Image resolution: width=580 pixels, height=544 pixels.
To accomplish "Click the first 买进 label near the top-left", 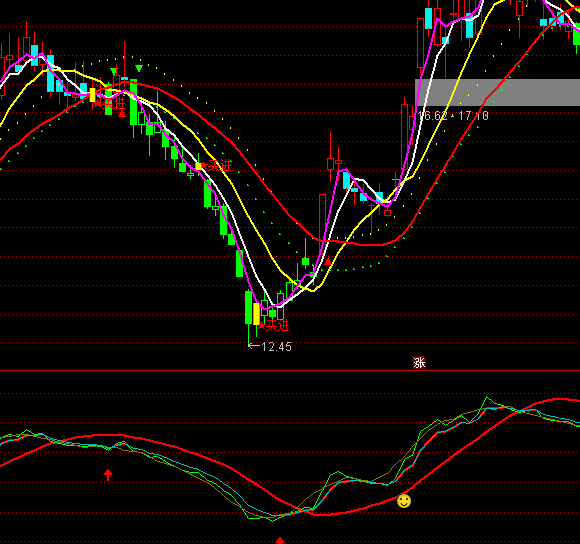I will coord(114,104).
